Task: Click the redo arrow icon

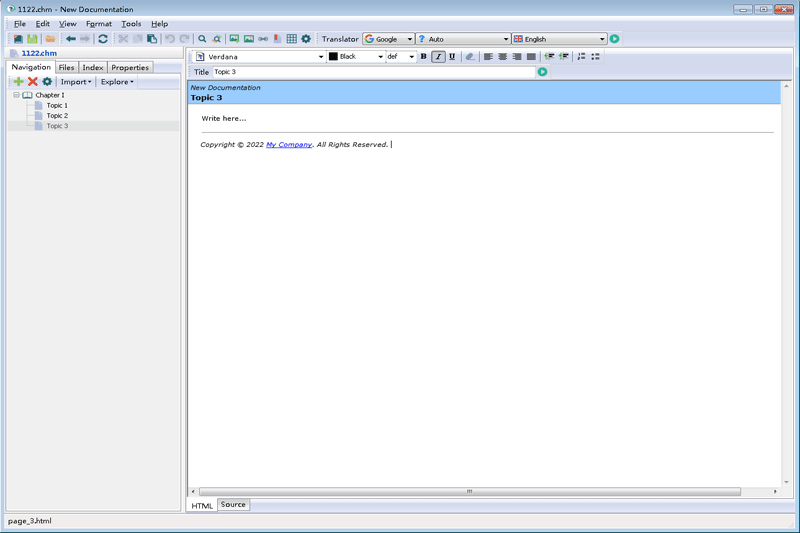Action: 184,39
